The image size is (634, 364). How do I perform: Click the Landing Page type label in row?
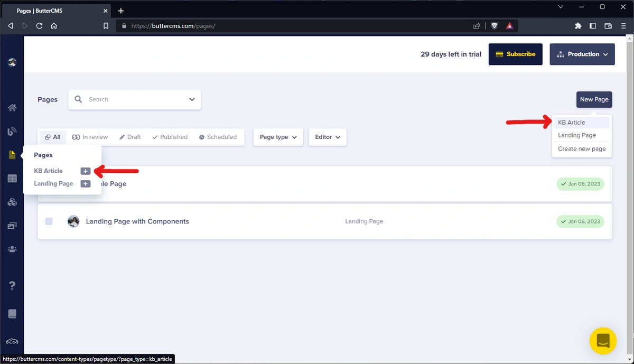click(364, 221)
